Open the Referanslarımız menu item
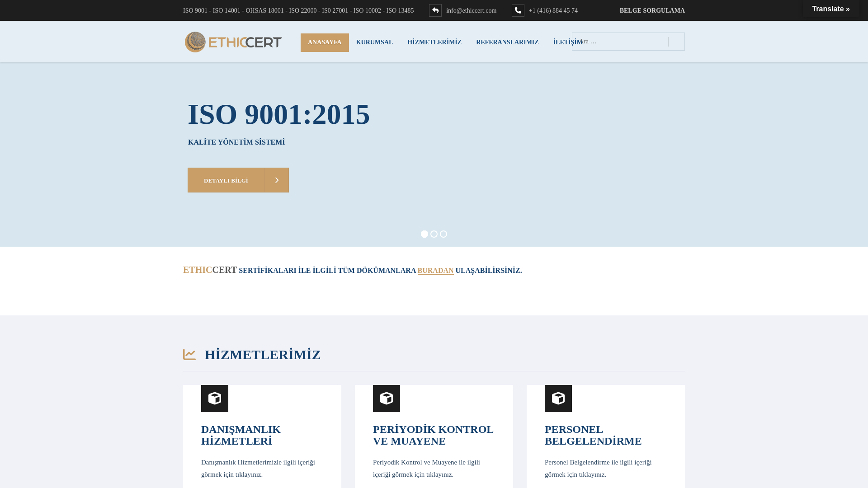The image size is (868, 488). (507, 42)
